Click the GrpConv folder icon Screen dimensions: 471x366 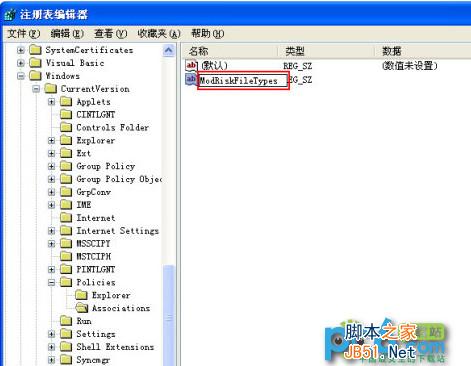click(x=66, y=192)
